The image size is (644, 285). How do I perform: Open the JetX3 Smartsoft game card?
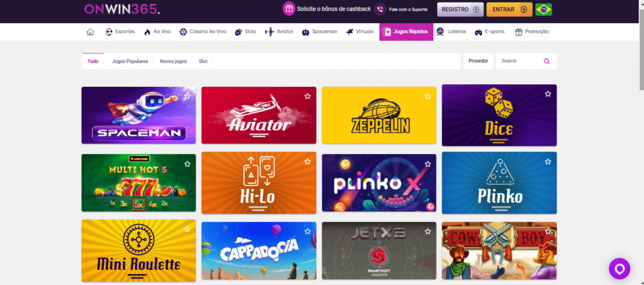pyautogui.click(x=379, y=250)
